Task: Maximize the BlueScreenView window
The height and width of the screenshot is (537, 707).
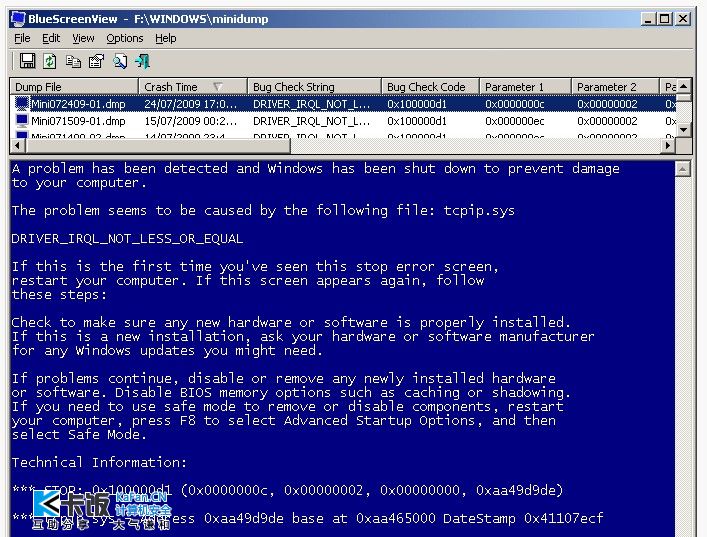Action: 665,19
